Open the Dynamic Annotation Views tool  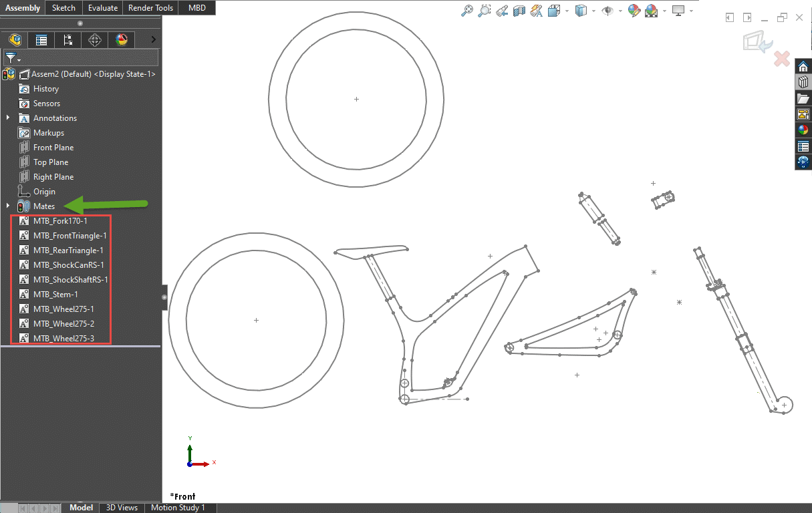point(536,11)
